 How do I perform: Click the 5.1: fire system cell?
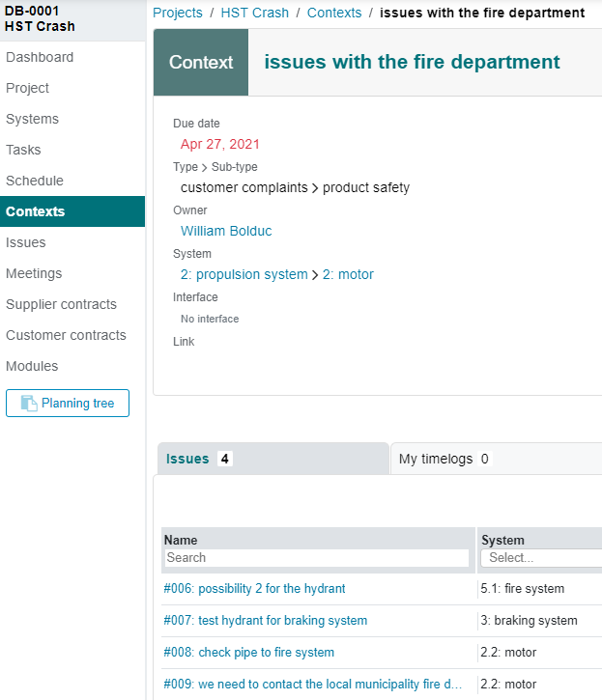point(523,588)
